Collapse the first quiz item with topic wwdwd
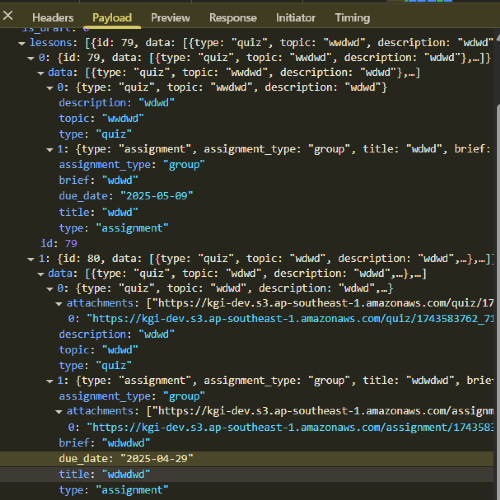This screenshot has width=500, height=500. coord(50,88)
